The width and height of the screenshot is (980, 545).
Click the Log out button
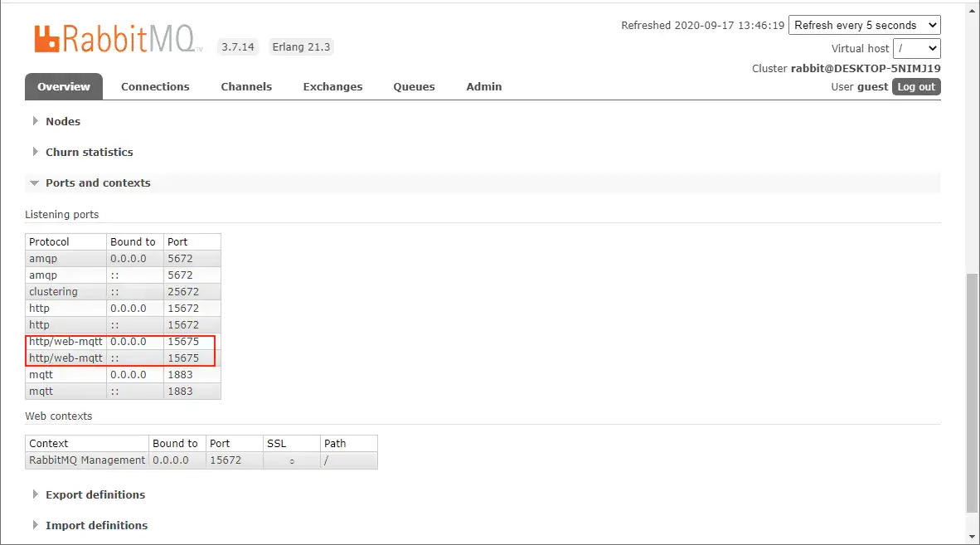point(916,87)
